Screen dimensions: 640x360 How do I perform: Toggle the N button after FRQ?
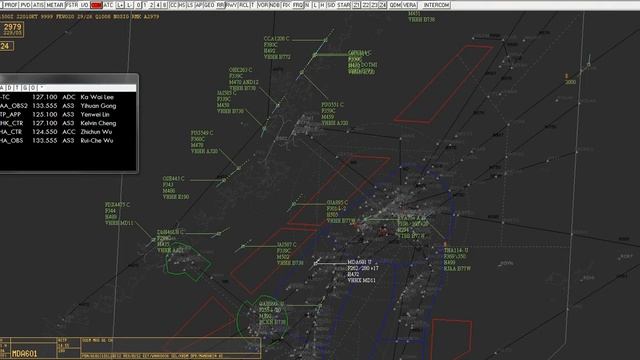(307, 5)
